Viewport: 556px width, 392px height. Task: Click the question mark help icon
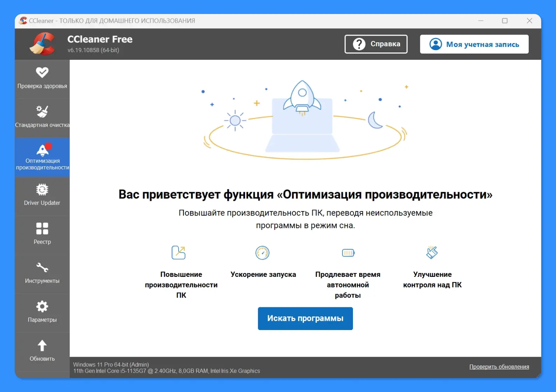pos(359,44)
